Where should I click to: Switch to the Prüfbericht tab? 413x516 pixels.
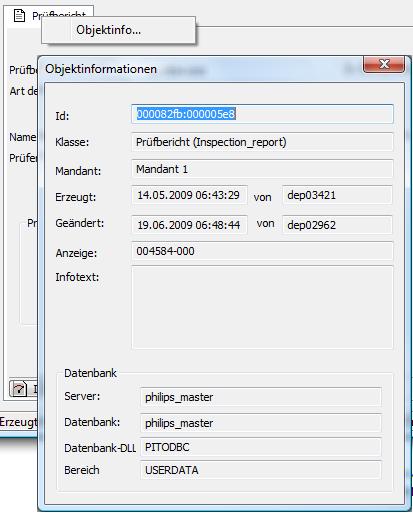tap(50, 16)
